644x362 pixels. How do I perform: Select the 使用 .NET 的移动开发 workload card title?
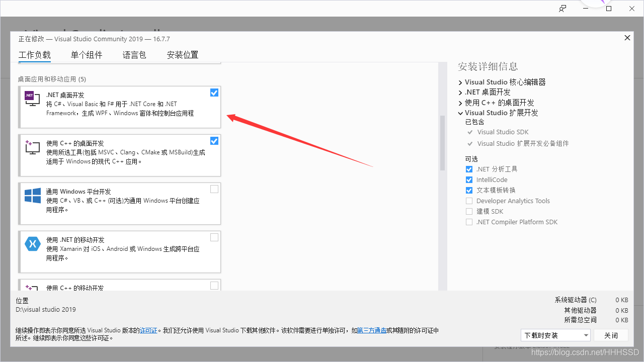[75, 240]
